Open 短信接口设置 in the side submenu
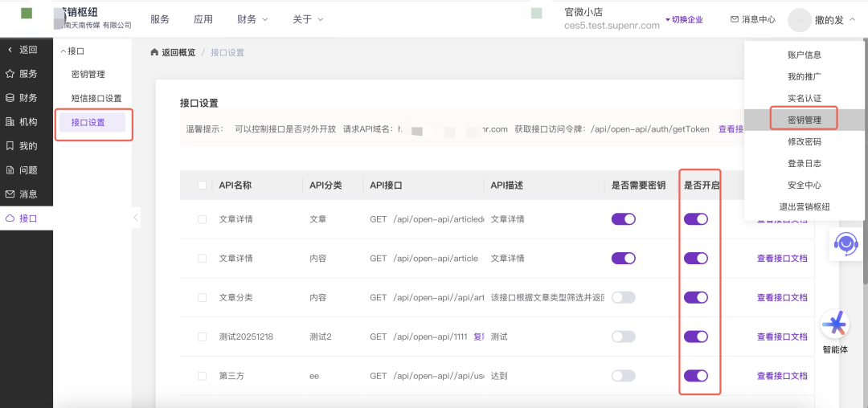Viewport: 868px width, 408px height. click(96, 99)
